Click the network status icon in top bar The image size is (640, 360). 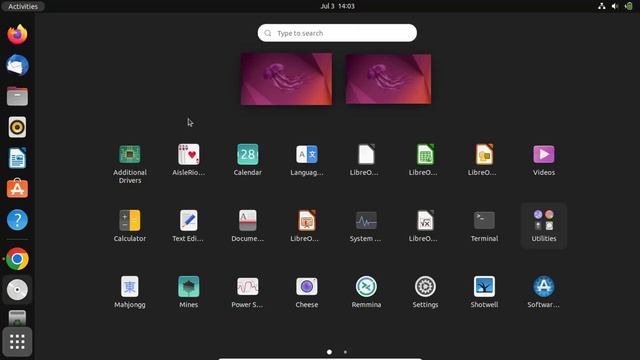602,6
